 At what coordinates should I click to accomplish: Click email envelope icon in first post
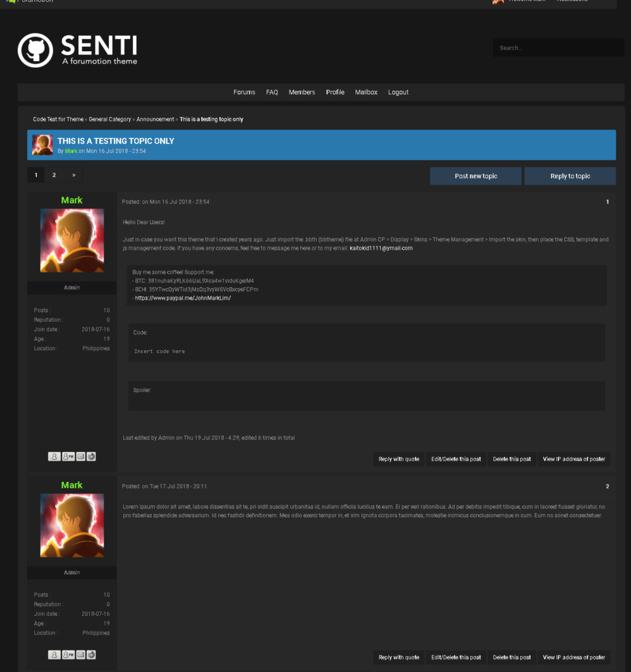[x=81, y=456]
